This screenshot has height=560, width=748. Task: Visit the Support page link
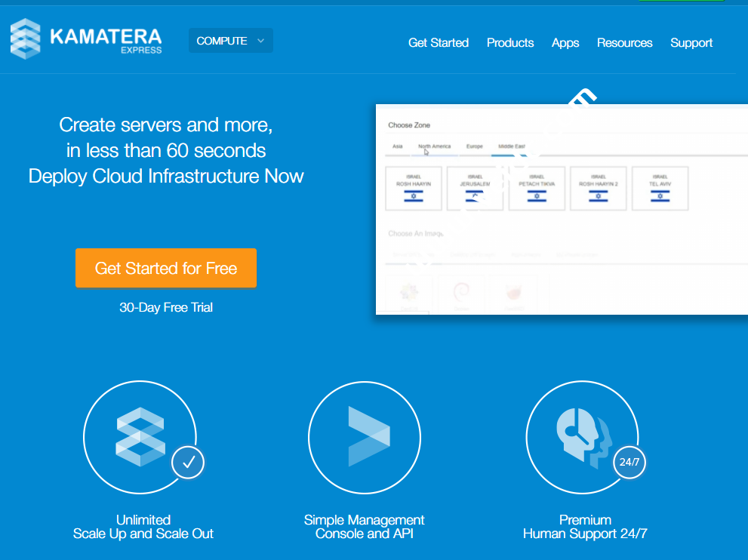[691, 43]
